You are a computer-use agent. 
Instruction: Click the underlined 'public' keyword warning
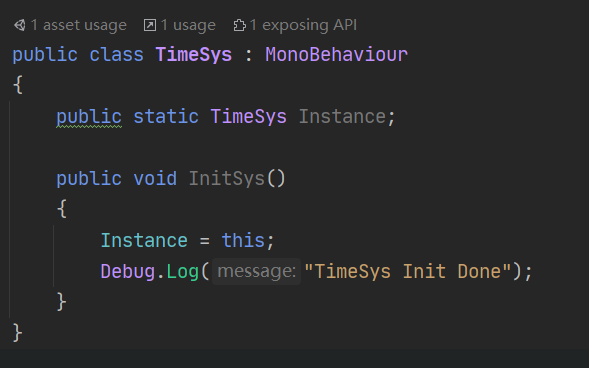coord(89,117)
